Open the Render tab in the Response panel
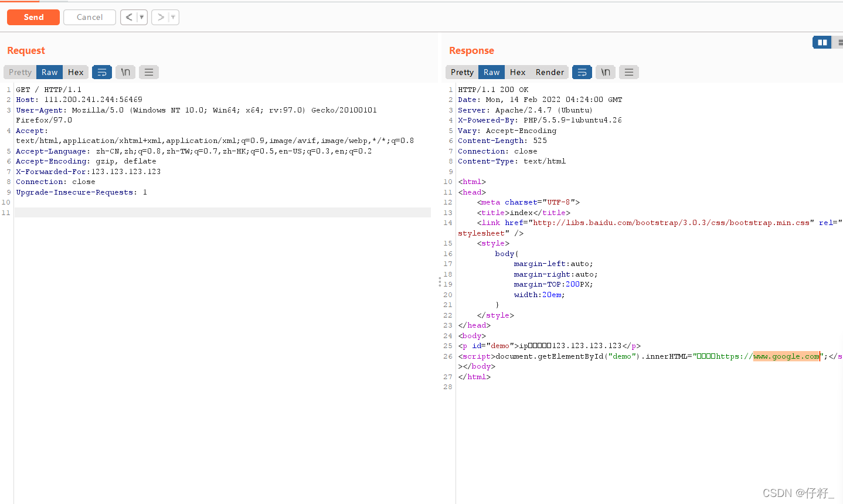Viewport: 843px width, 504px height. point(550,72)
